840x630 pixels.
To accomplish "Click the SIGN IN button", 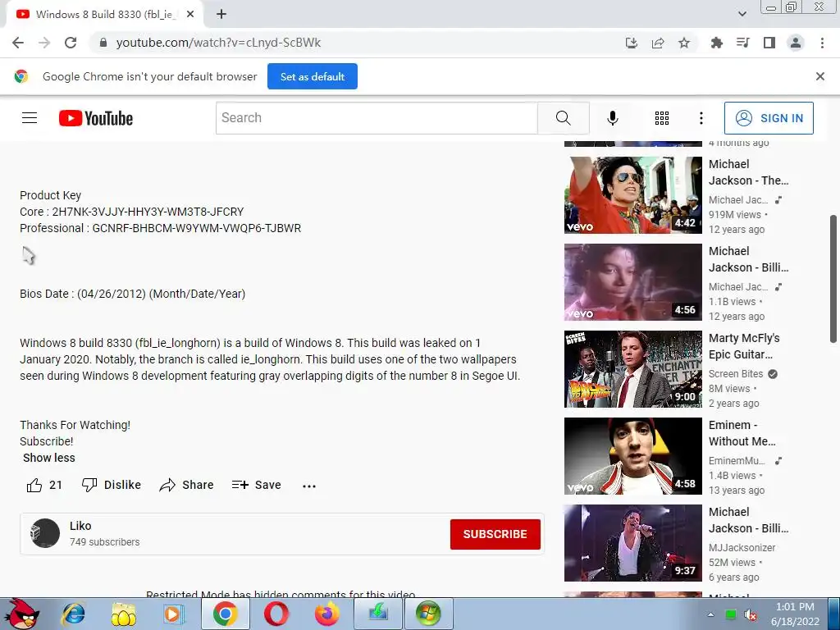I will click(x=769, y=118).
